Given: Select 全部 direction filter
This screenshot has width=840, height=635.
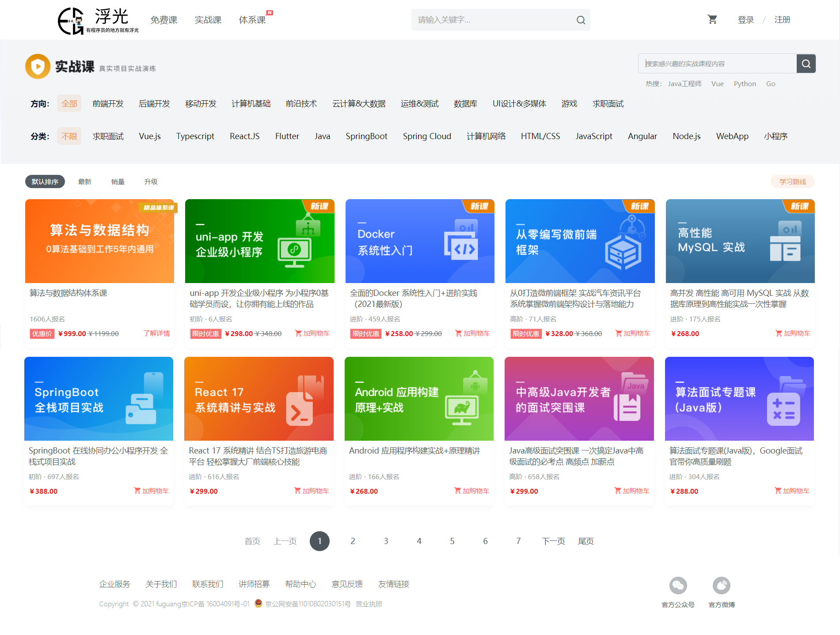Looking at the screenshot, I should pos(69,104).
